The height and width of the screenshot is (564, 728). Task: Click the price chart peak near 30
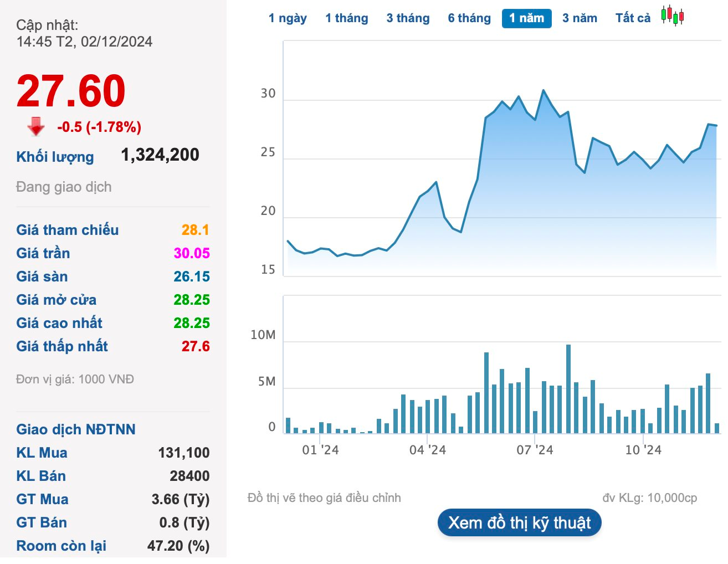[x=543, y=90]
